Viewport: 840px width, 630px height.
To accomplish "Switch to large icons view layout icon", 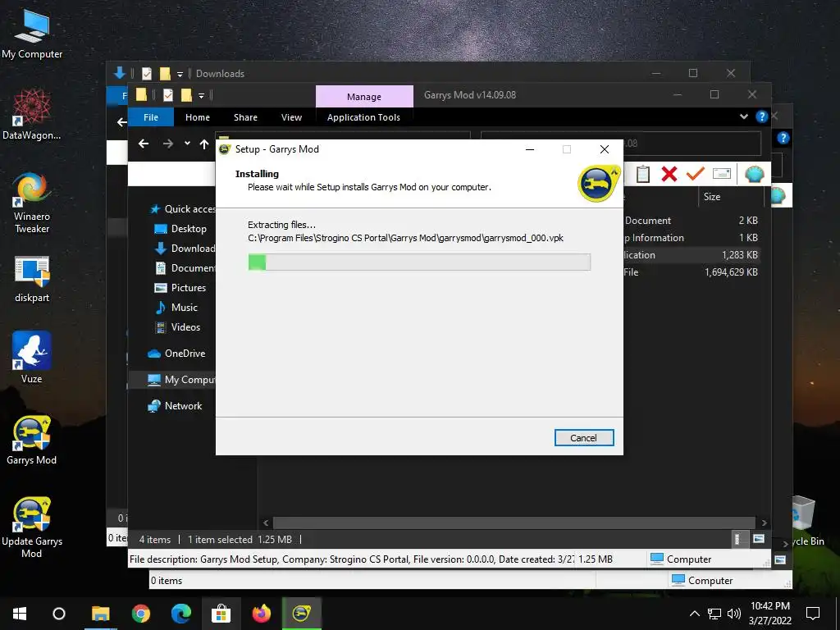I will (x=759, y=539).
